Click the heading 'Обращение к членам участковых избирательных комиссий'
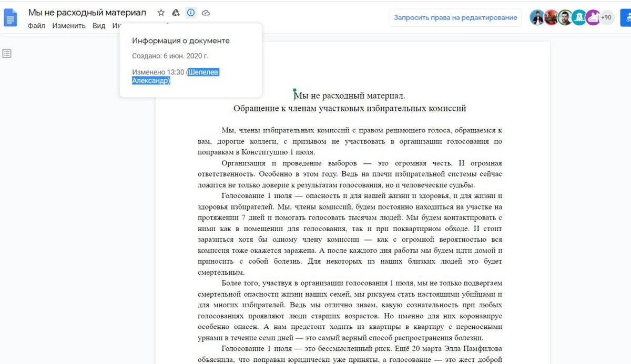This screenshot has width=631, height=364. pyautogui.click(x=350, y=109)
